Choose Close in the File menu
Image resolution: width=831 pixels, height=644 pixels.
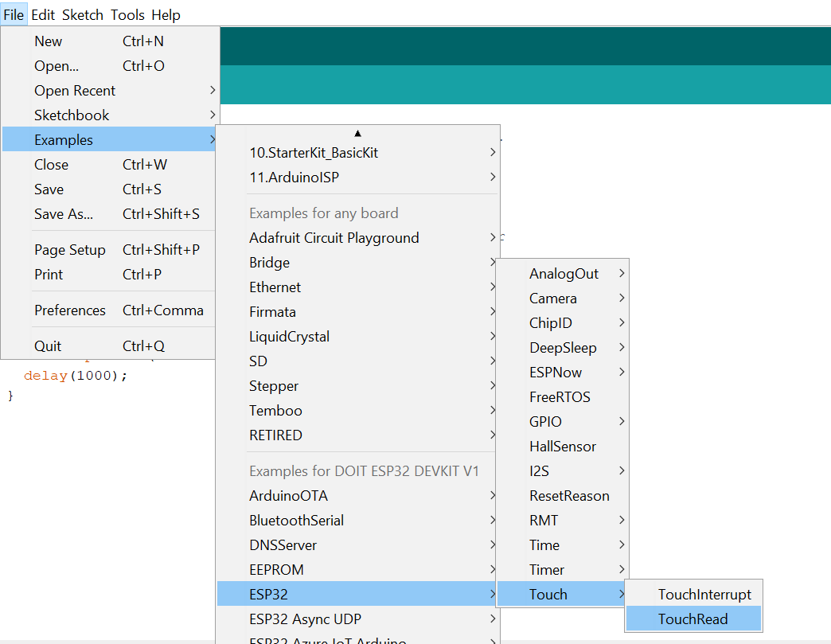[110, 164]
